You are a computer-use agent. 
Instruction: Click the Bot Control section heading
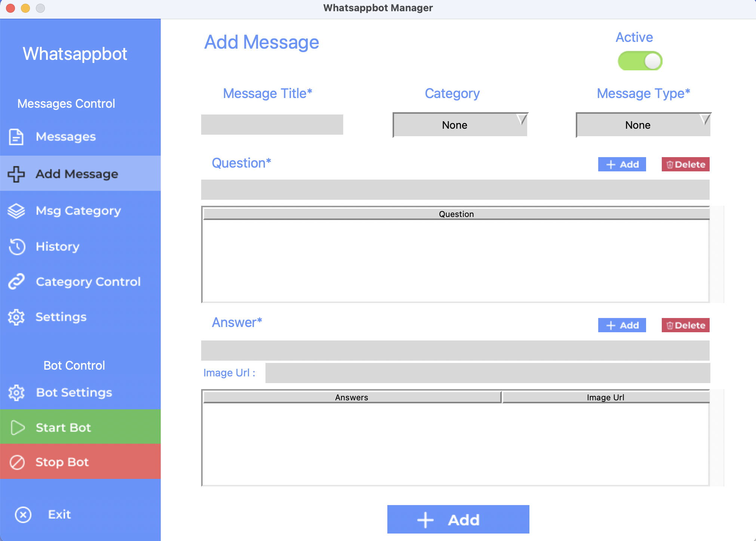[x=74, y=366]
